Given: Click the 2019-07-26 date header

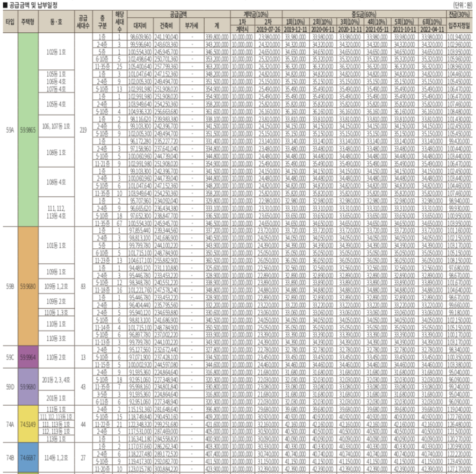Looking at the screenshot, I should [269, 30].
